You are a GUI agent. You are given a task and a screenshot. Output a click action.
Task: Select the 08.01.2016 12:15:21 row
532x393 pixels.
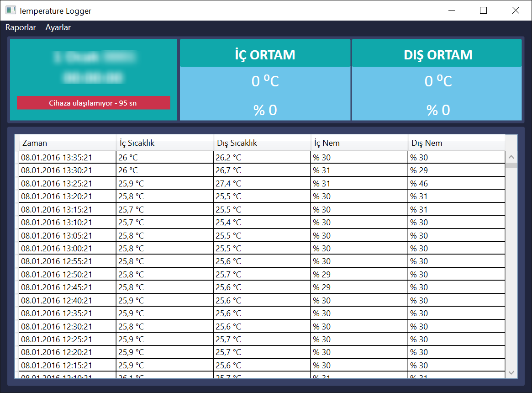[x=68, y=366]
